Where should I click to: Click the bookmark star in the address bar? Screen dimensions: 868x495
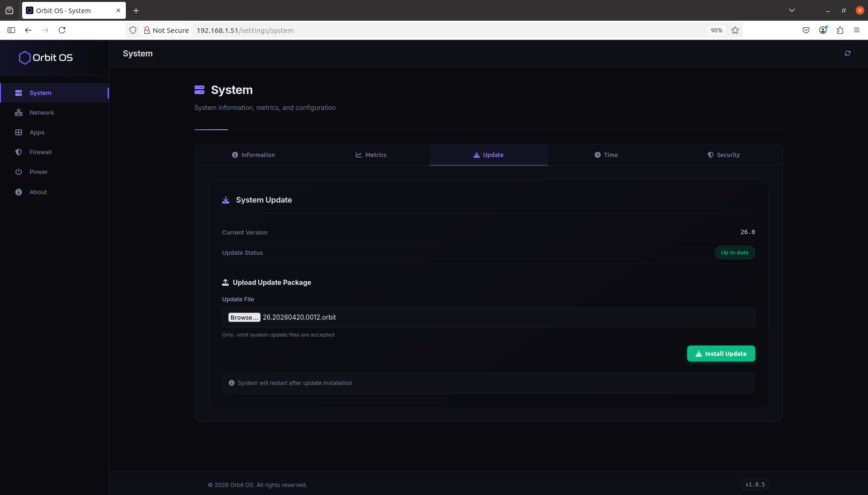coord(735,30)
